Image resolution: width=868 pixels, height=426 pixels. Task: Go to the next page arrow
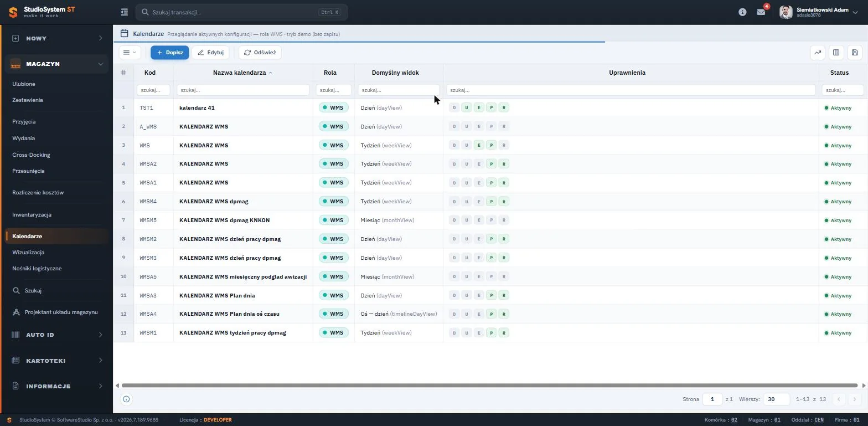point(855,399)
